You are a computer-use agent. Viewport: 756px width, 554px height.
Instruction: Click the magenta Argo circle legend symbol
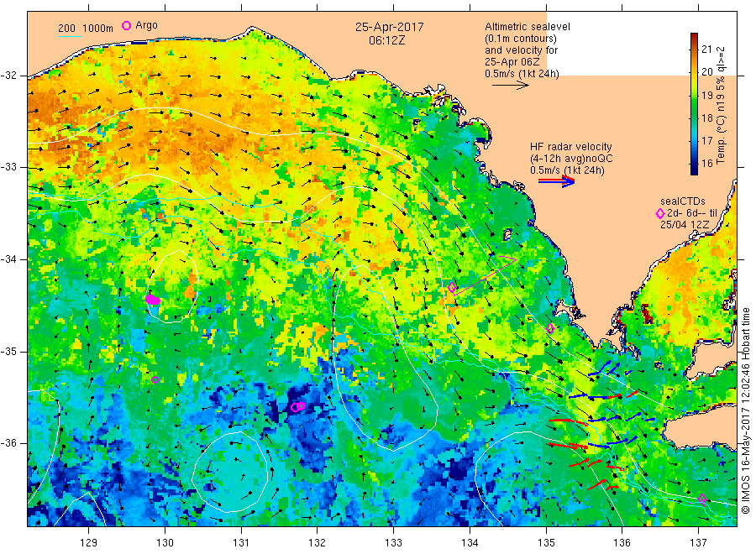coord(126,25)
